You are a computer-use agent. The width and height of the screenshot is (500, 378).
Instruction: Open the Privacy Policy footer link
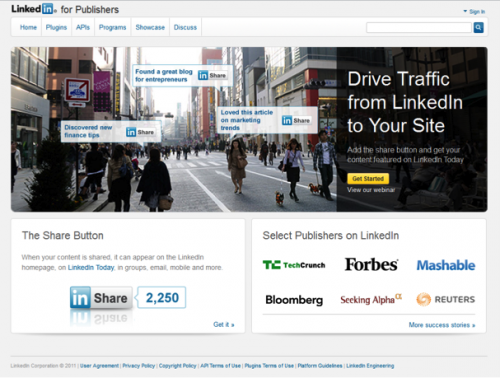139,366
